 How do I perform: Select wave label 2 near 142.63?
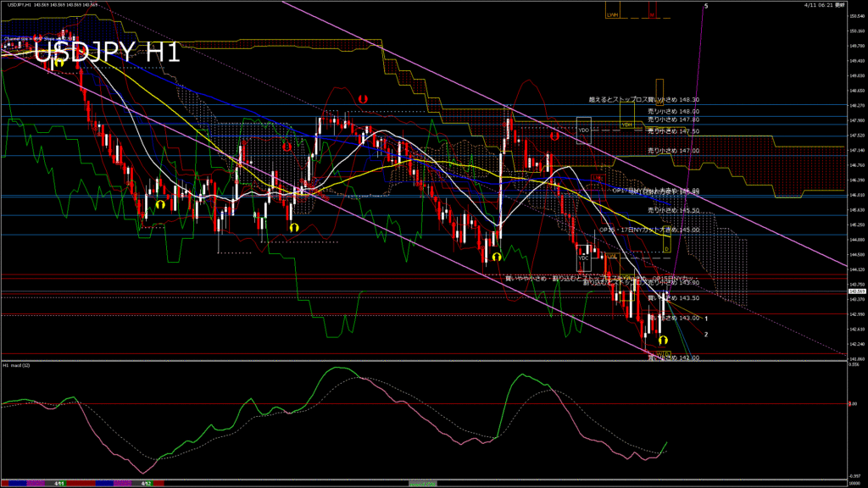706,335
